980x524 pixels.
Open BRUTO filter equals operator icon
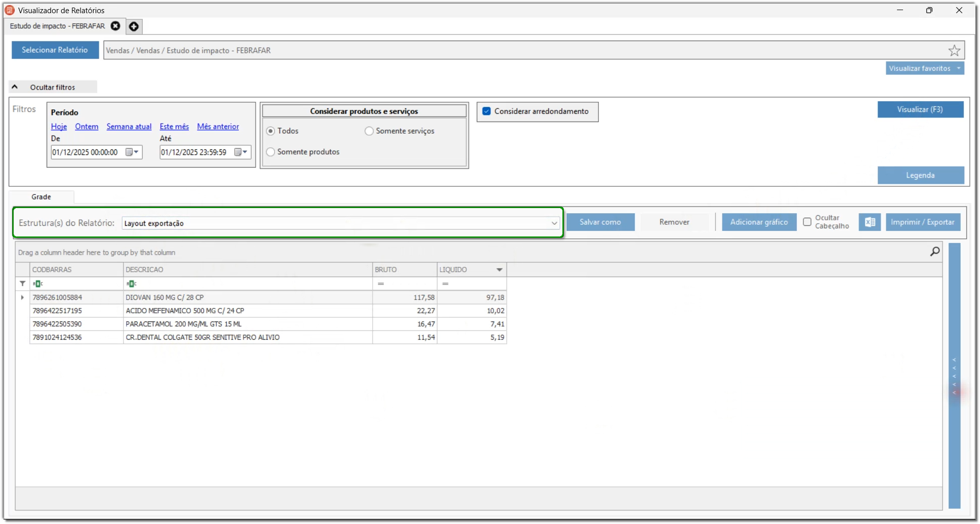381,284
